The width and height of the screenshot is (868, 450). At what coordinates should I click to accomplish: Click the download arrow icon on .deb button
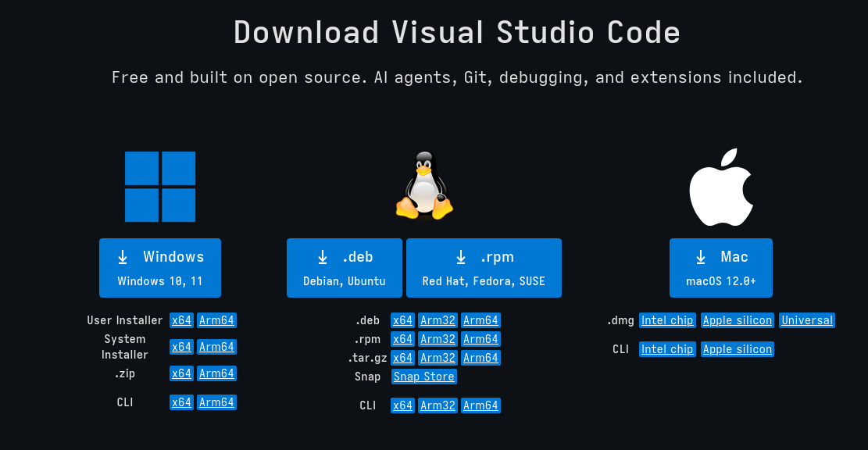pyautogui.click(x=323, y=257)
